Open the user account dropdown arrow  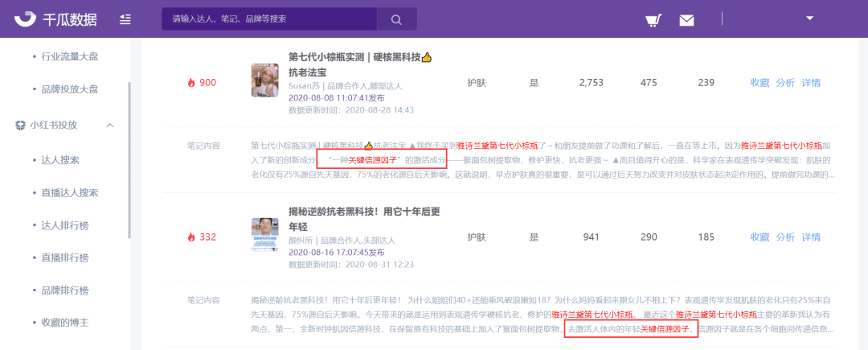[809, 18]
